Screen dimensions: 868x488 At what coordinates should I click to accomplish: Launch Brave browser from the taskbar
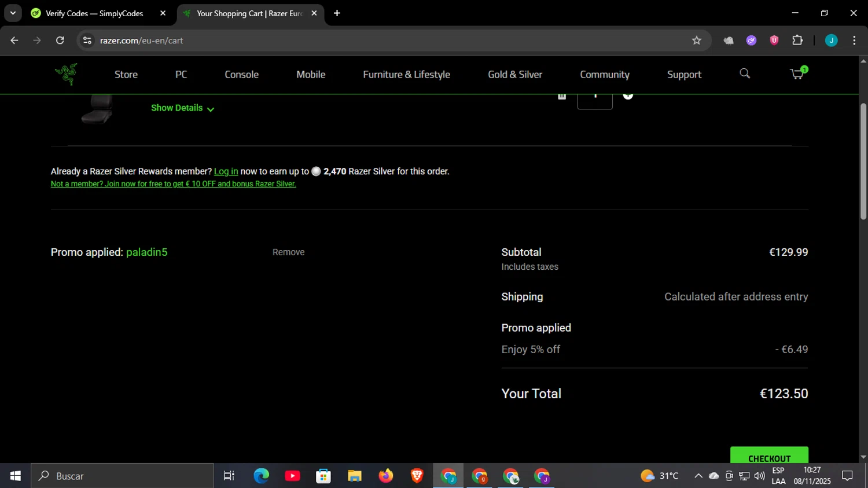tap(417, 476)
